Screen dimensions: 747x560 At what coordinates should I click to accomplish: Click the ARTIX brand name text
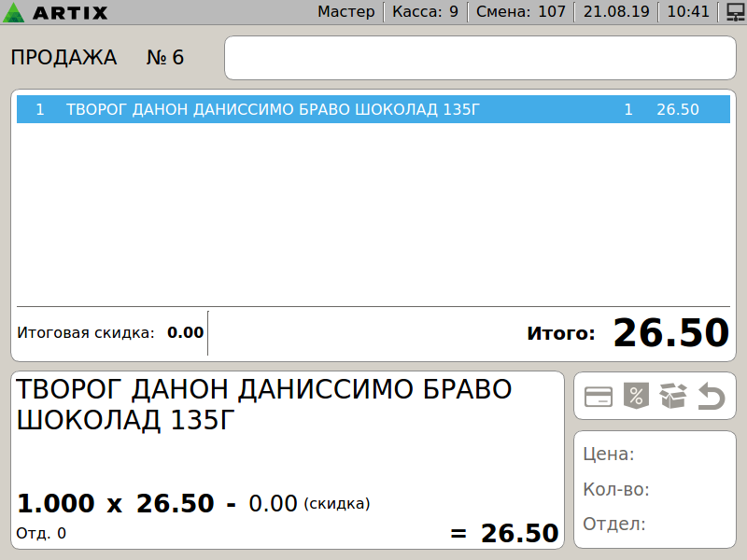click(x=69, y=13)
